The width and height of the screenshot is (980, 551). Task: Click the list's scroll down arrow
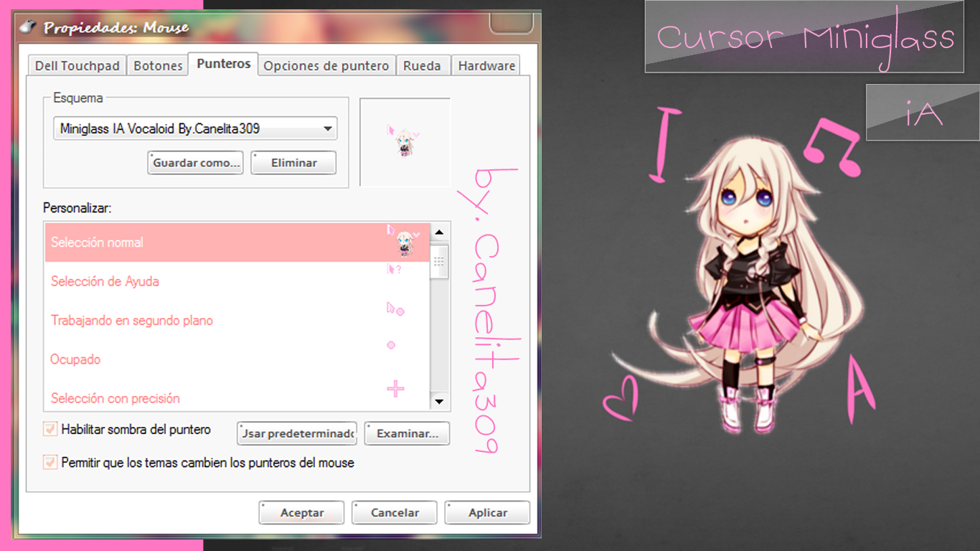(x=440, y=402)
